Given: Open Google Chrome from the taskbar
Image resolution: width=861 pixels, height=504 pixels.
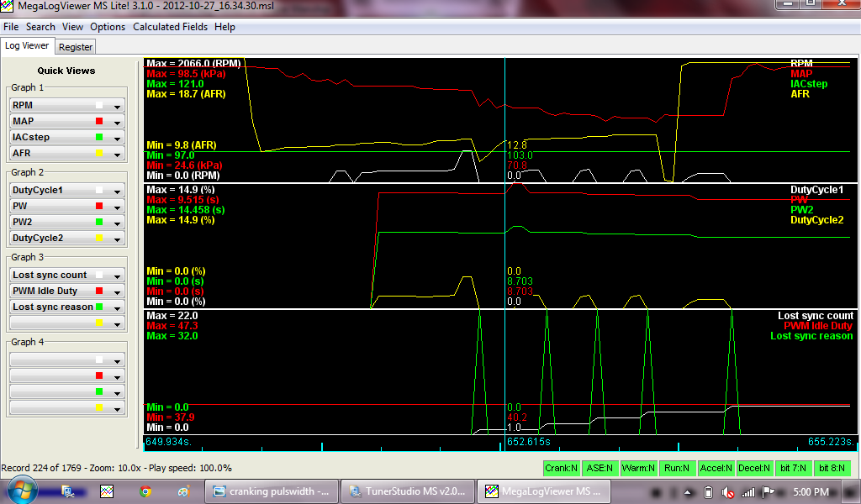Looking at the screenshot, I should [145, 491].
